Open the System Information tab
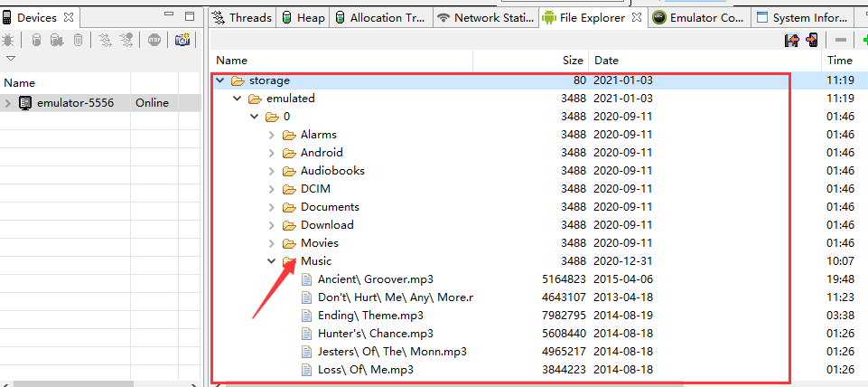The height and width of the screenshot is (387, 868). [802, 18]
